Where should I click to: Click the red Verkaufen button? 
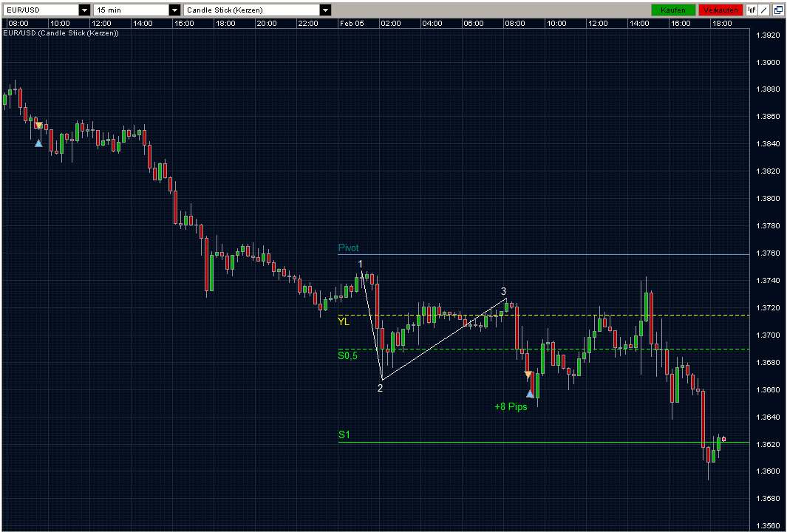click(720, 10)
